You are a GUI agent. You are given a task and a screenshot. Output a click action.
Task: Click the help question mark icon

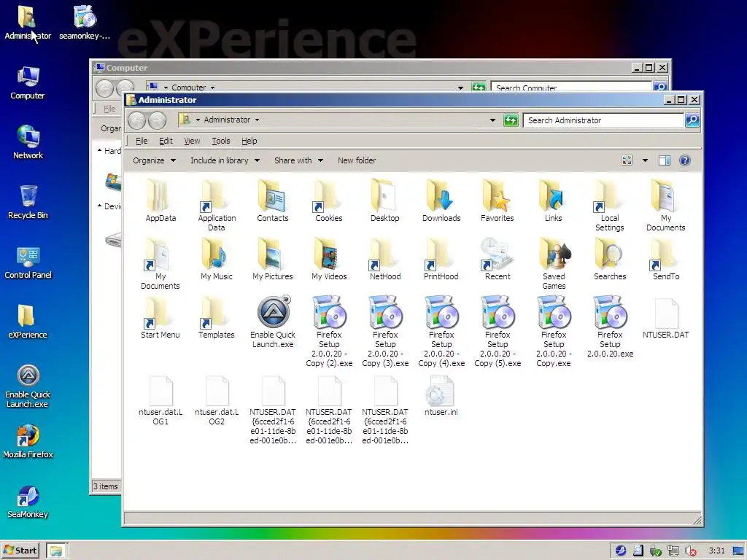pos(684,160)
